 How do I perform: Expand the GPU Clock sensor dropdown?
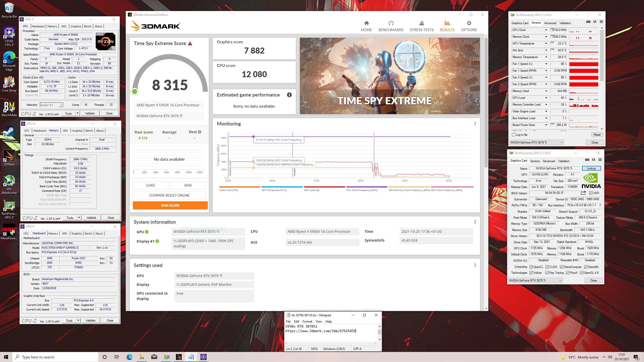tap(546, 30)
